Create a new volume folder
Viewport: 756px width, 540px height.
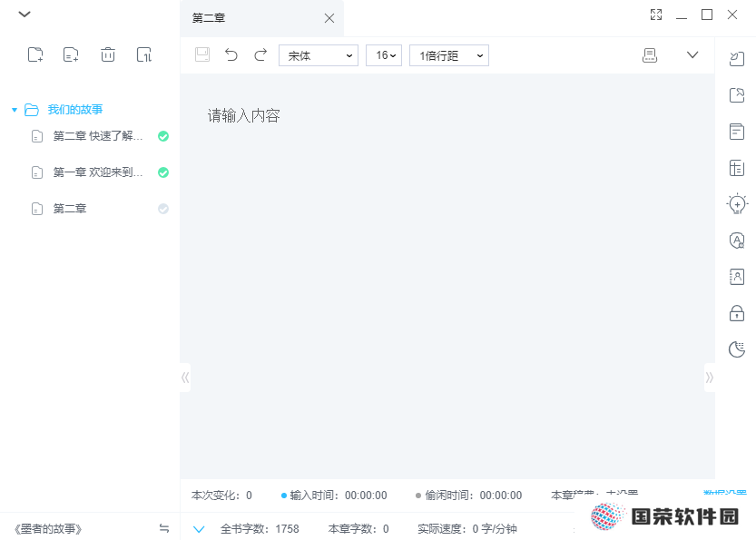point(35,54)
